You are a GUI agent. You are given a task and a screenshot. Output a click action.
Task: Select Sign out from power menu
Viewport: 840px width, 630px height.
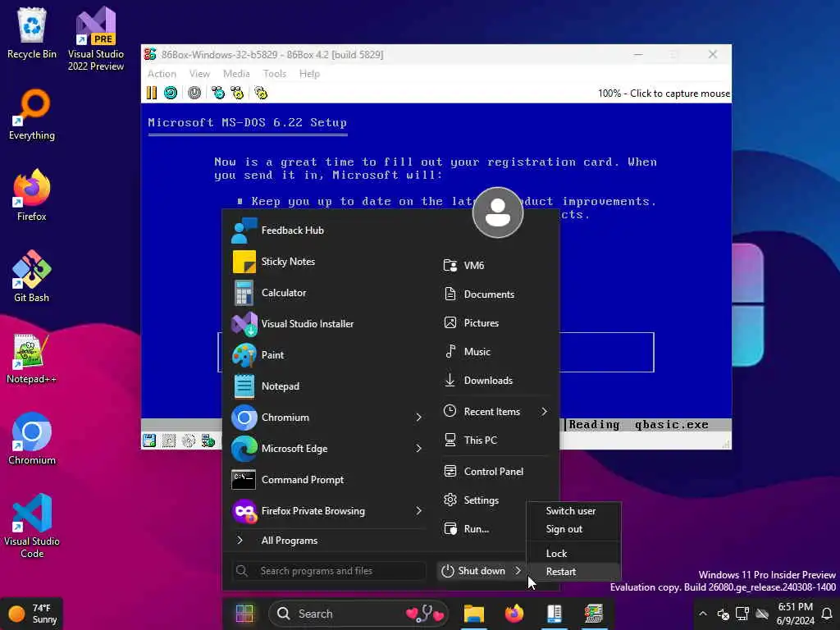coord(573,529)
